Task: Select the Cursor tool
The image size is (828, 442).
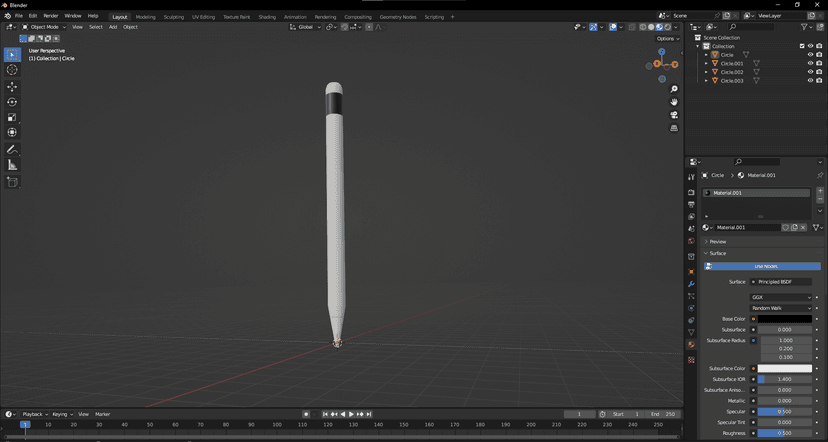Action: (12, 70)
